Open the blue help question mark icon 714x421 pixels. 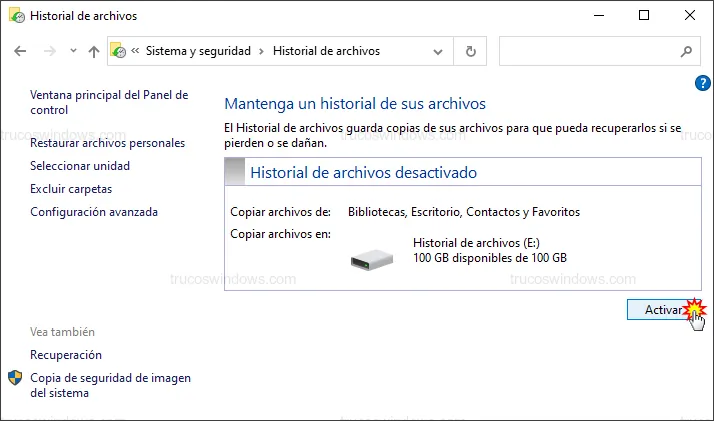[702, 83]
